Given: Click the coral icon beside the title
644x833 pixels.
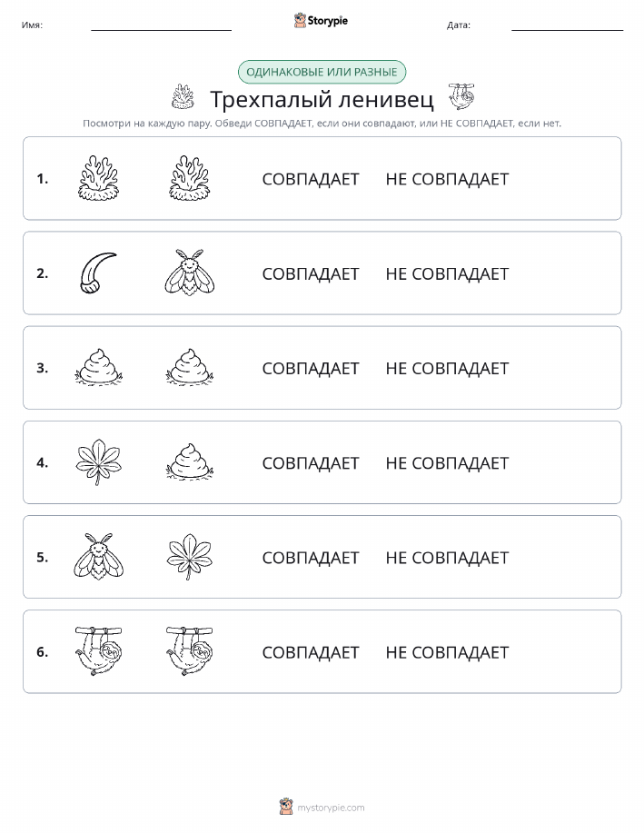Looking at the screenshot, I should tap(183, 96).
